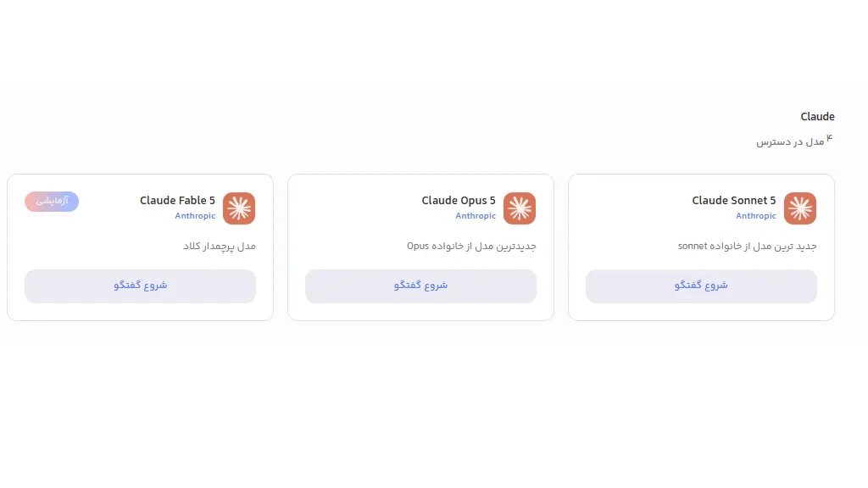
Task: Click the Sonnet family description text
Action: pos(748,247)
